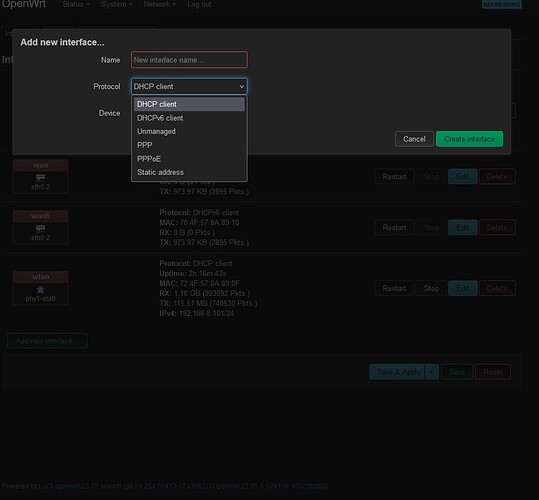The width and height of the screenshot is (539, 500).
Task: Click the Save button
Action: [x=457, y=372]
